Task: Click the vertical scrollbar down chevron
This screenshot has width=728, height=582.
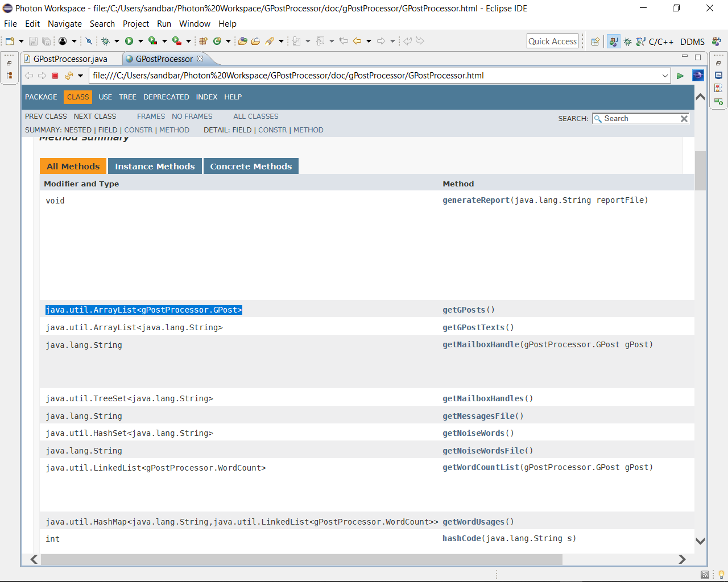Action: point(700,541)
